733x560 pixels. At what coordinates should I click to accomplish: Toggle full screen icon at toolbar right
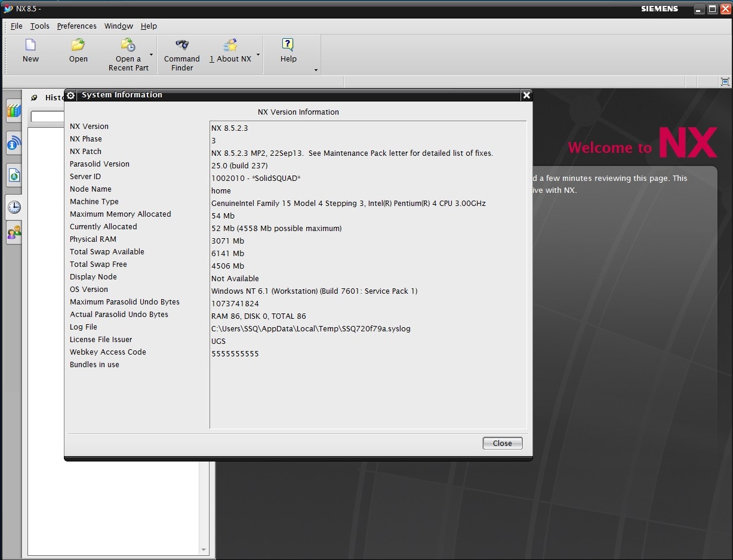coord(725,82)
